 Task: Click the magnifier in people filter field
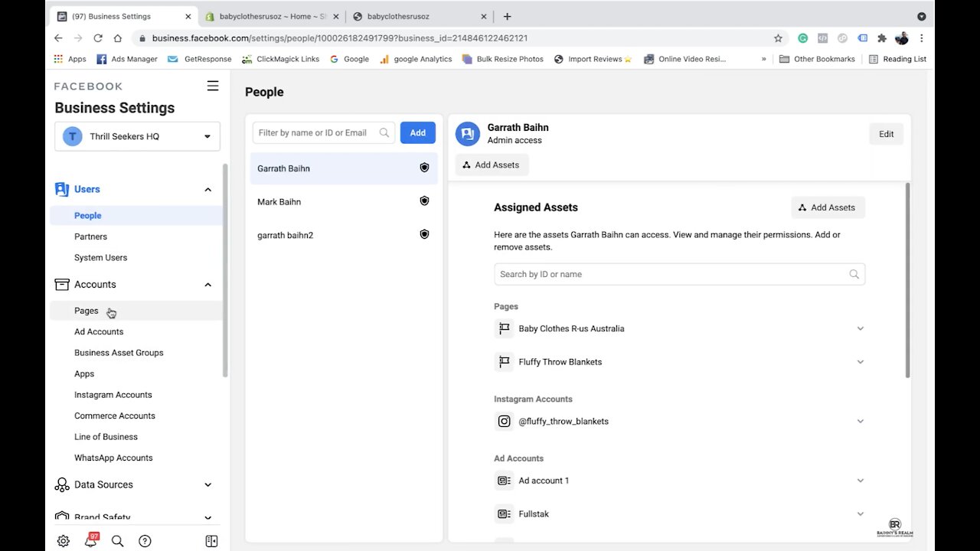[x=384, y=132]
